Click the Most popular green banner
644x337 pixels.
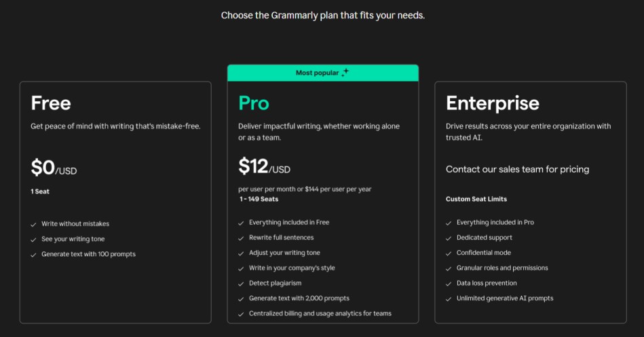click(x=323, y=73)
